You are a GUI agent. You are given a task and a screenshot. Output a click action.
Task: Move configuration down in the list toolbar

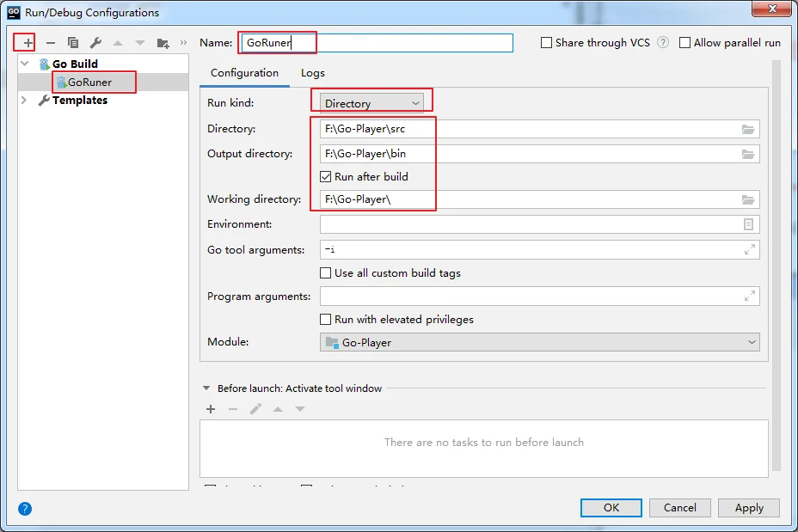tap(140, 43)
